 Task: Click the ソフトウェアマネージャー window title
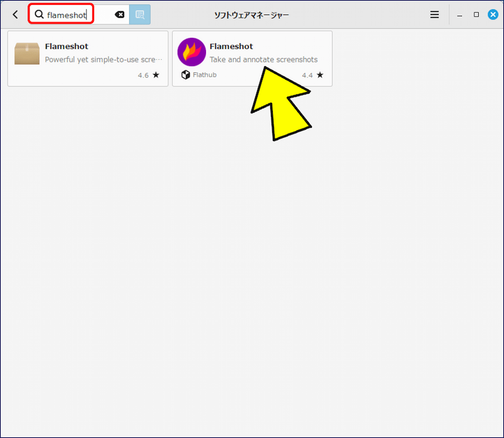pos(251,14)
